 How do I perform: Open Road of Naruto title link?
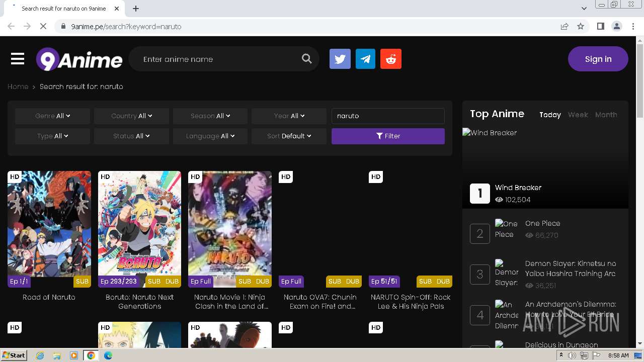pyautogui.click(x=49, y=297)
